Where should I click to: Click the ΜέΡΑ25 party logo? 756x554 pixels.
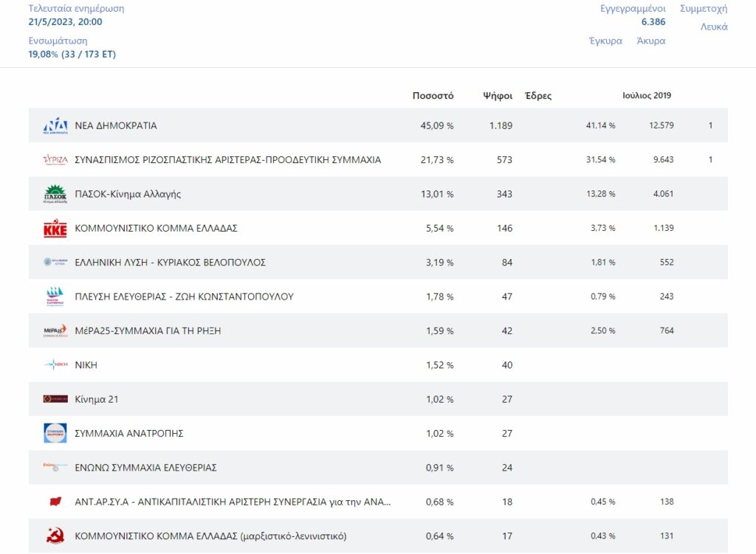[x=55, y=330]
